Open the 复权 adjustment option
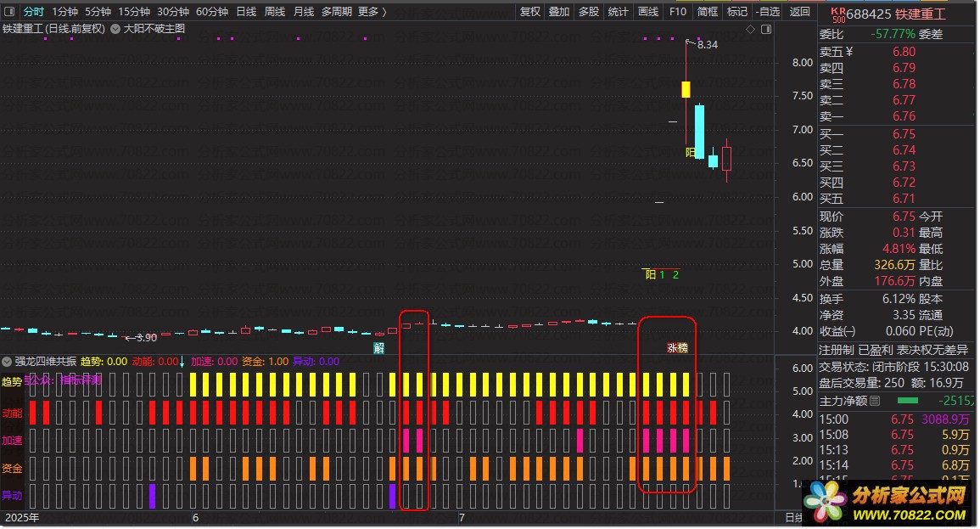This screenshot has width=980, height=529. click(x=530, y=11)
